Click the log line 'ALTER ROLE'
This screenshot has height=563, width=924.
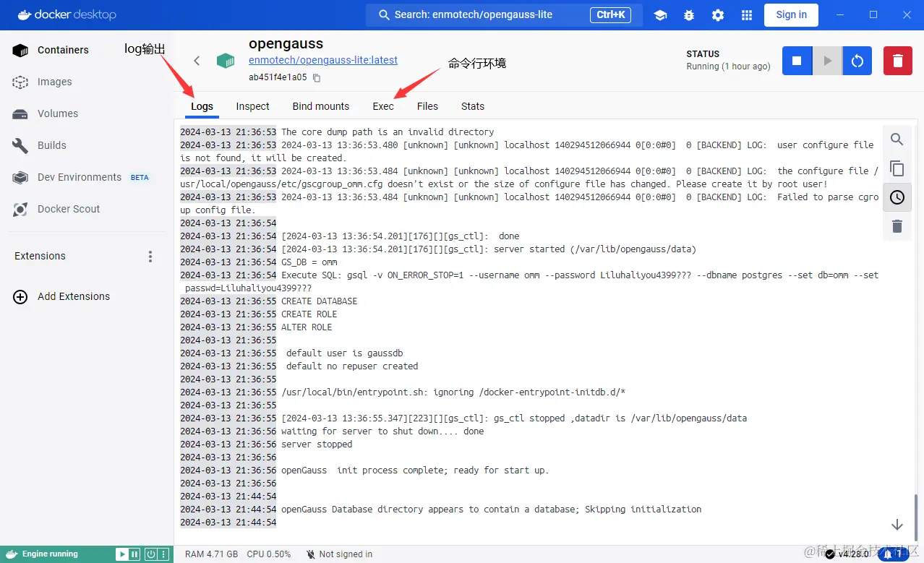[307, 327]
